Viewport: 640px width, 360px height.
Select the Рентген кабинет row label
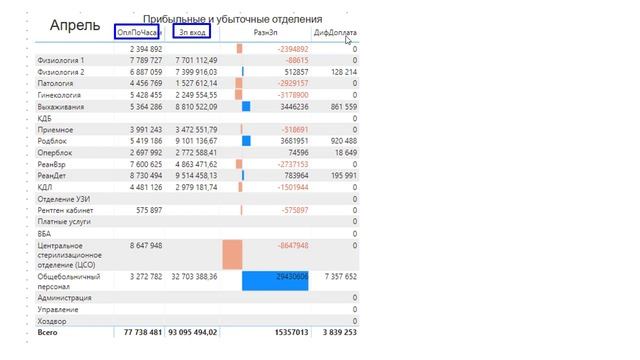point(65,210)
